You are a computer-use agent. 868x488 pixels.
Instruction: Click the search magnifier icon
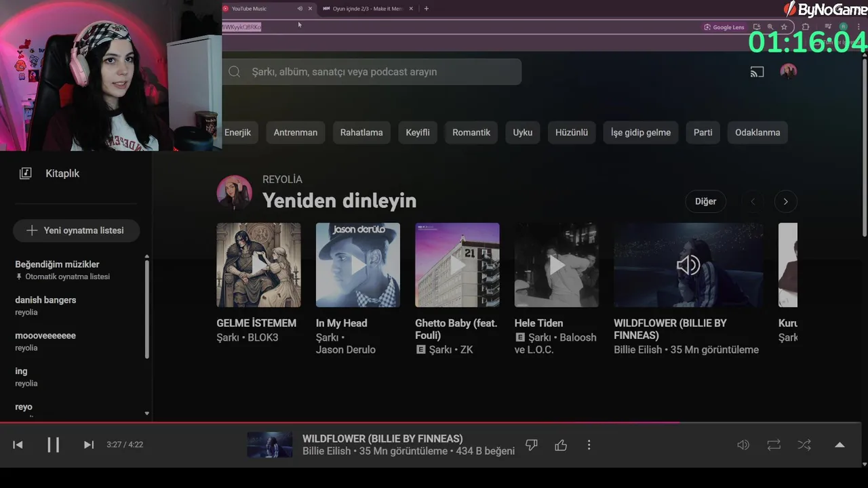click(235, 72)
